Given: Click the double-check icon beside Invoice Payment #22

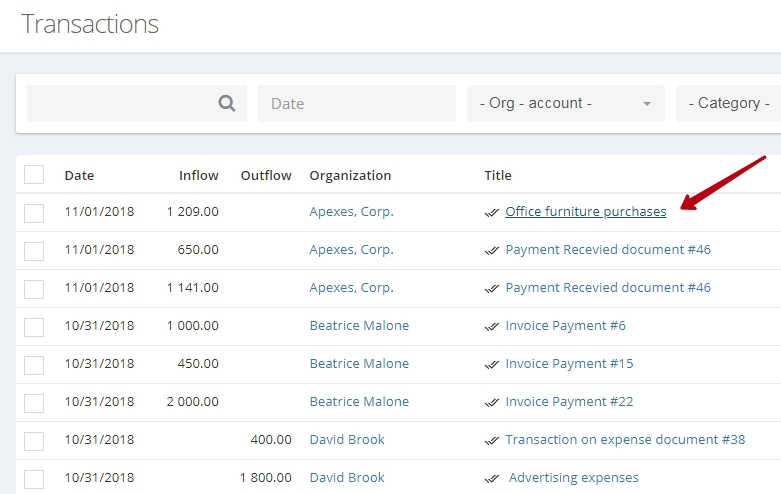Looking at the screenshot, I should 492,402.
